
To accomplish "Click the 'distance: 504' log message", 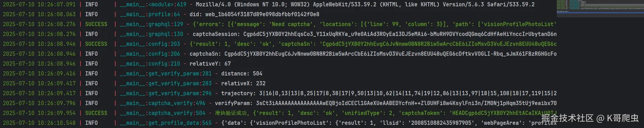I will 242,74.
